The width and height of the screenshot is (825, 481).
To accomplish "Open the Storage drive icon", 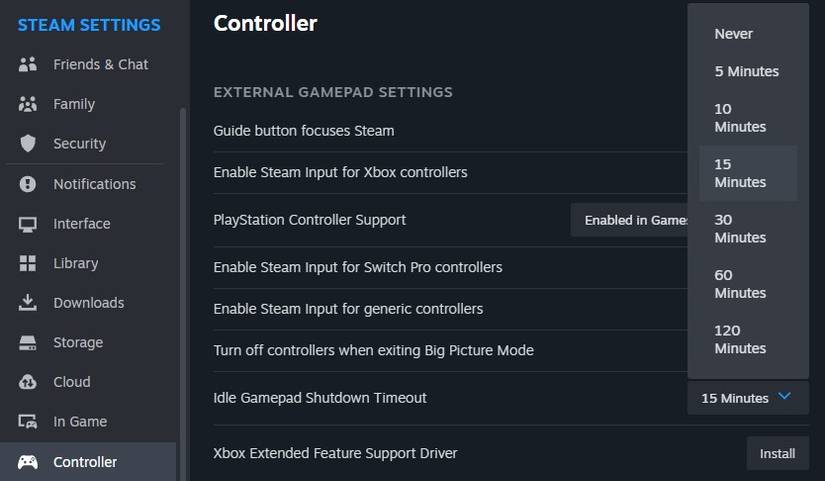I will (28, 342).
